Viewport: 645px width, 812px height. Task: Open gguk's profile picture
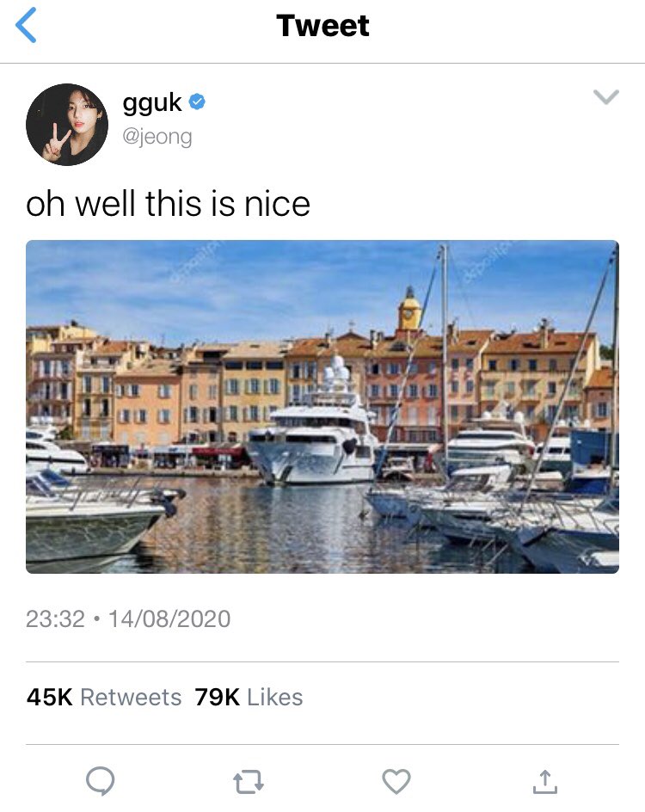(67, 125)
